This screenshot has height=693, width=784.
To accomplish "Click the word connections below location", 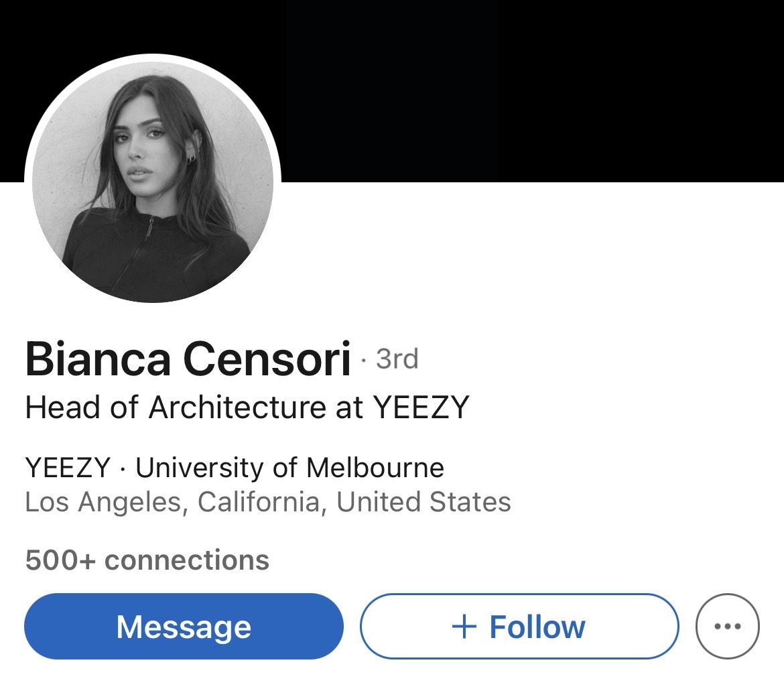I will click(186, 560).
